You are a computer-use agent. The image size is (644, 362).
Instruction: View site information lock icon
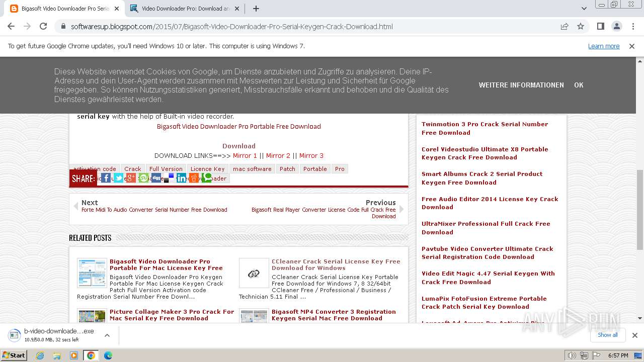pos(63,26)
